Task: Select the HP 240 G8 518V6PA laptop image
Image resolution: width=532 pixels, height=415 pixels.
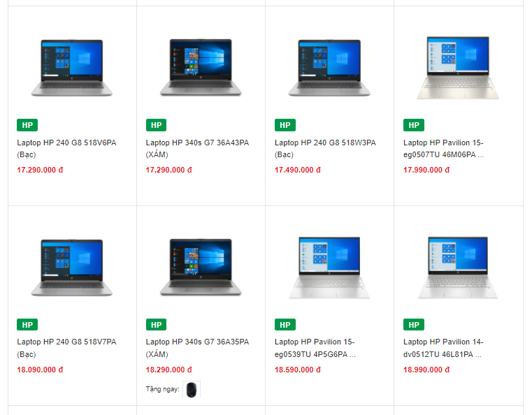Action: pos(71,68)
